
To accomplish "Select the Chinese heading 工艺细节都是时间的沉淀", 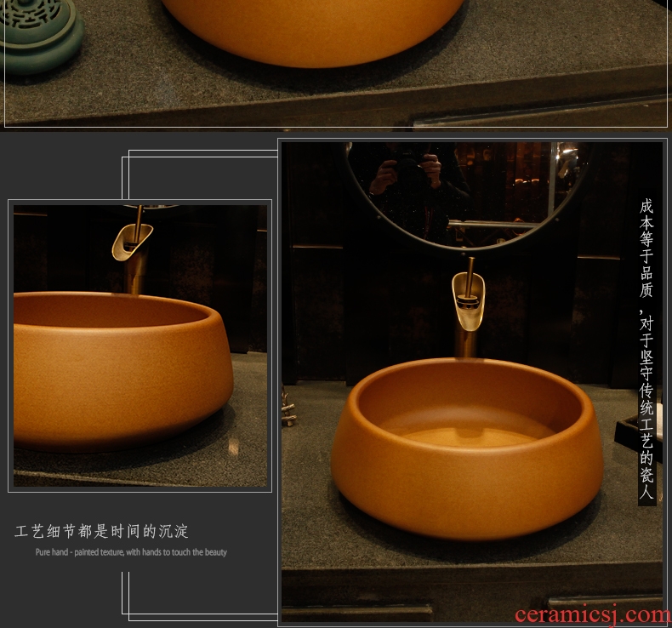I will point(102,532).
